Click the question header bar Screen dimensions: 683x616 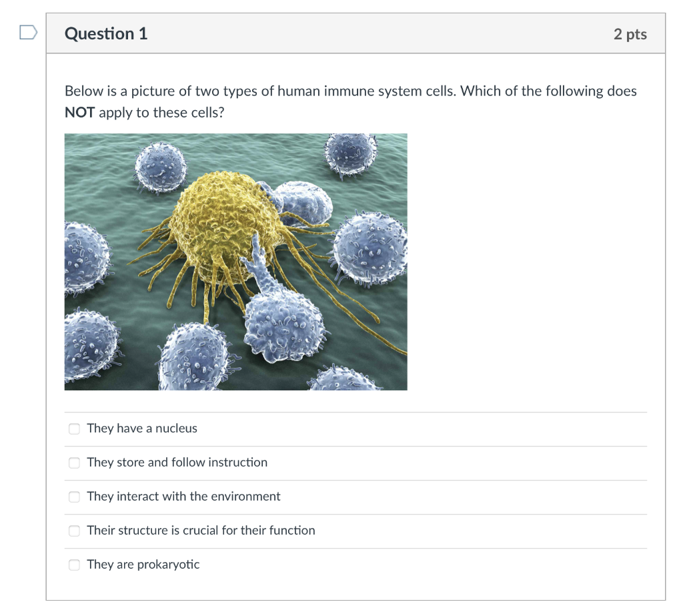pos(356,33)
